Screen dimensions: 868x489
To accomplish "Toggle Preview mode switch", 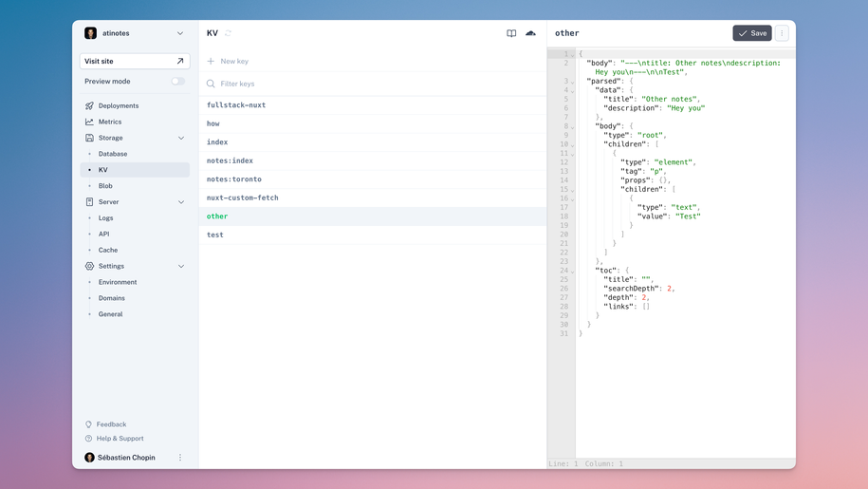I will coord(177,82).
